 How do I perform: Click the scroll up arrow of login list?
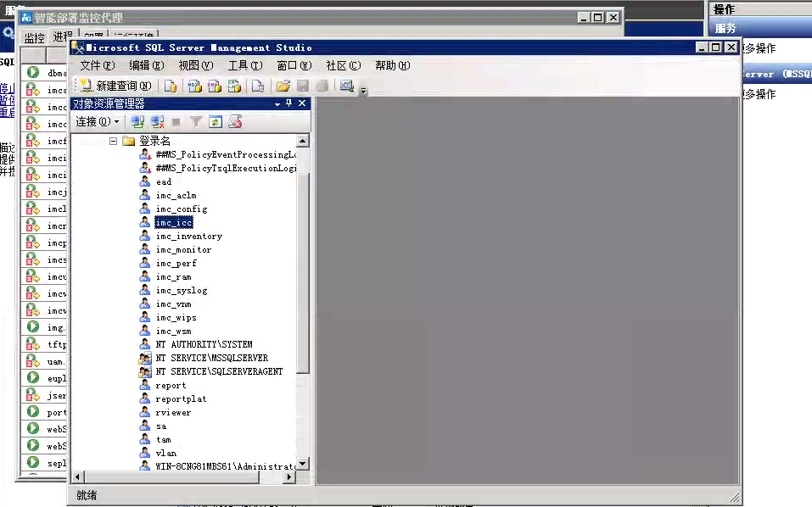pyautogui.click(x=303, y=140)
